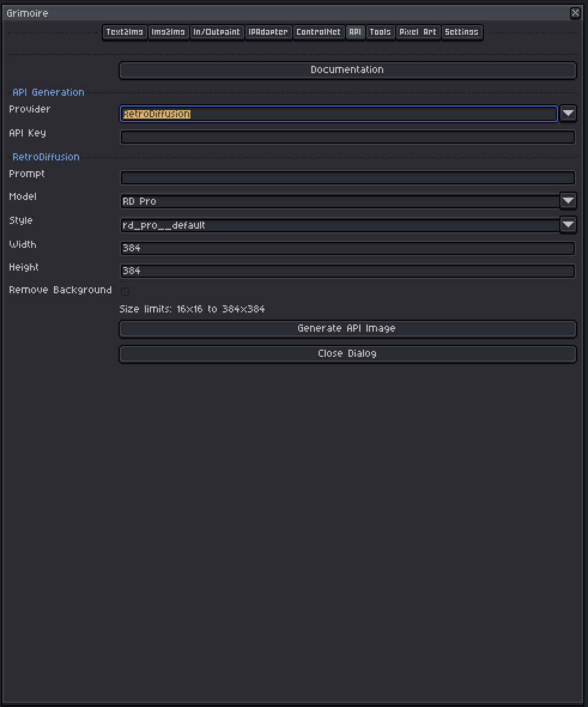This screenshot has width=588, height=707.
Task: Click the 'Grimoire' window title
Action: pyautogui.click(x=28, y=13)
